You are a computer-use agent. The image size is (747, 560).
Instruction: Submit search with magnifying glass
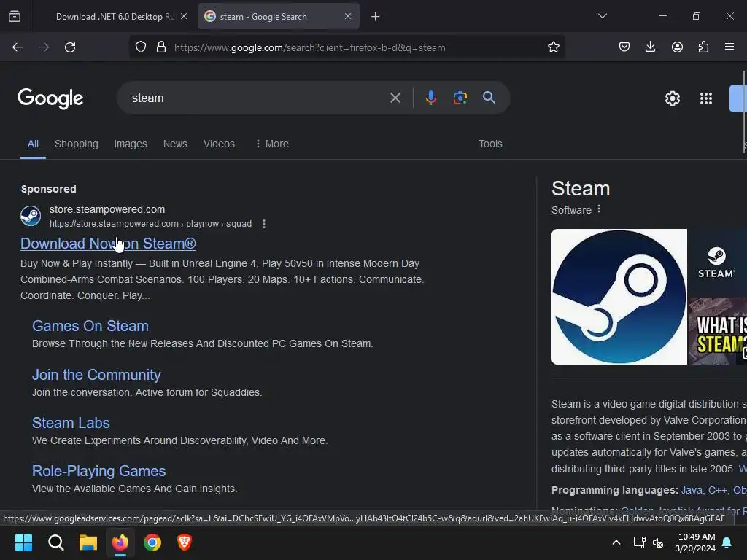click(x=489, y=98)
